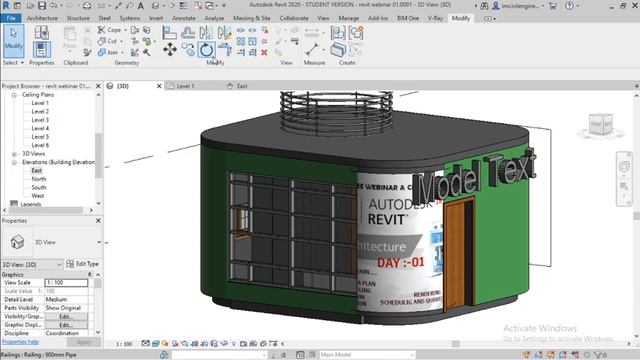
Task: Click Edit for Visibility/Graphics overrides
Action: click(x=66, y=317)
